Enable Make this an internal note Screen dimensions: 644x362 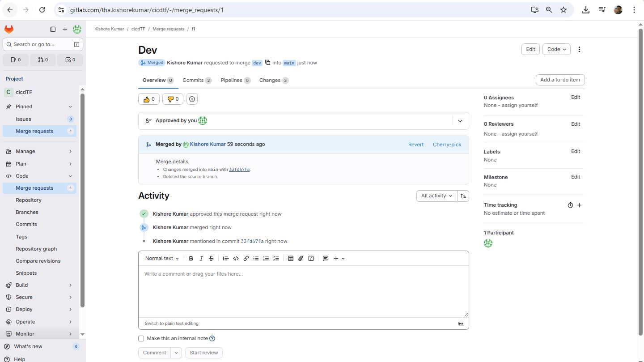(x=141, y=339)
